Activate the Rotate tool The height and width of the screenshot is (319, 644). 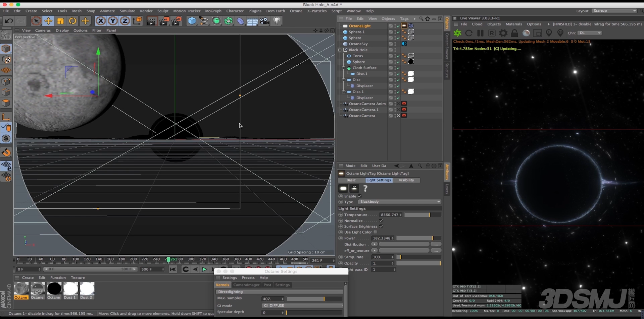[72, 21]
